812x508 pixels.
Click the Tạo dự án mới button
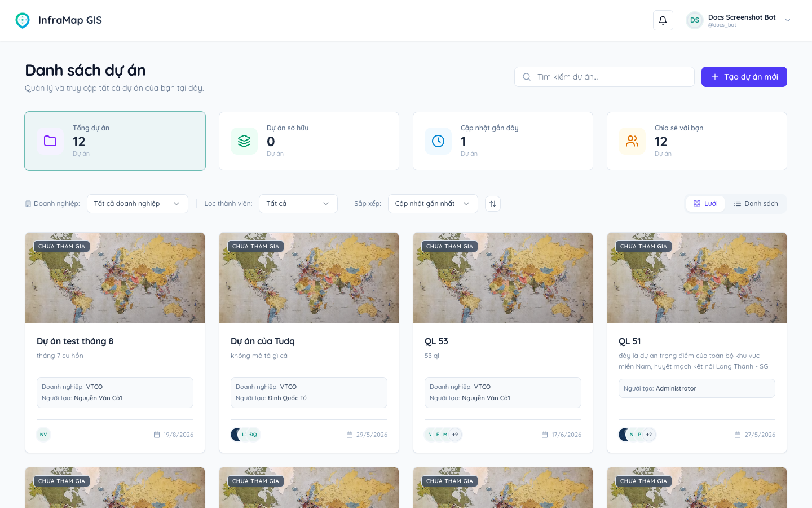pos(744,77)
